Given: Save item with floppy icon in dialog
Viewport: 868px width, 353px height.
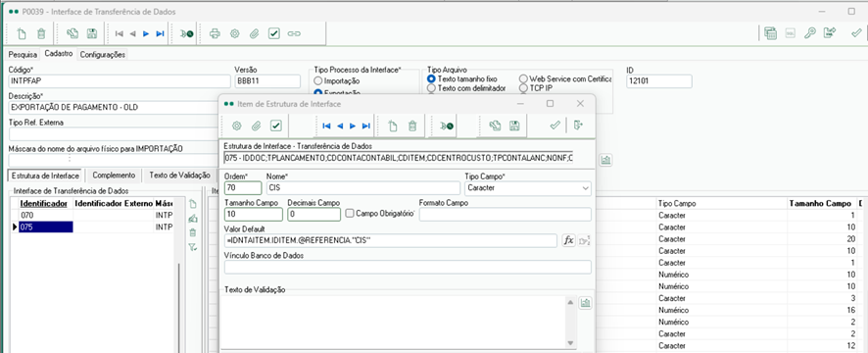Looking at the screenshot, I should pyautogui.click(x=514, y=126).
